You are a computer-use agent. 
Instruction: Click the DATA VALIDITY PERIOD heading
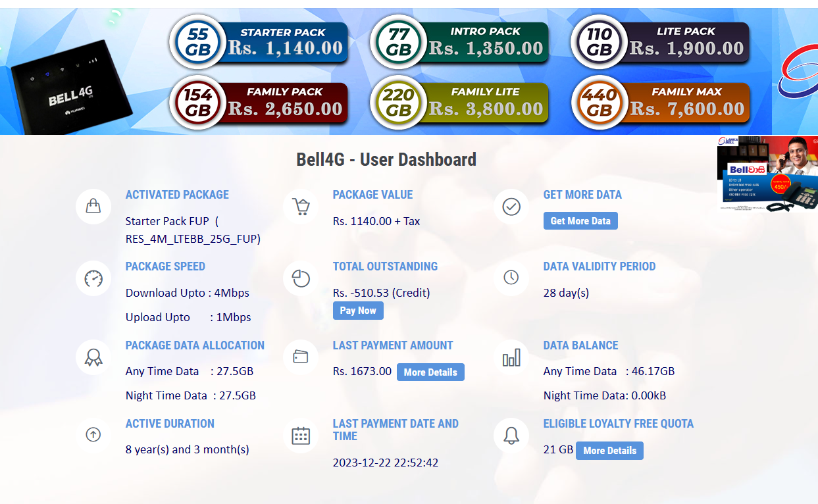[600, 266]
